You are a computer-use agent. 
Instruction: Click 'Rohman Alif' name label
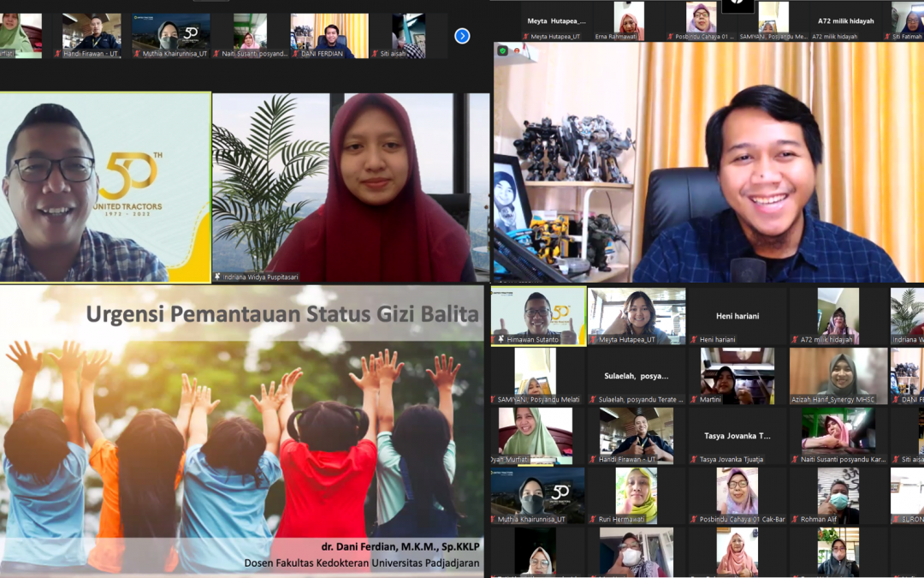click(x=819, y=520)
